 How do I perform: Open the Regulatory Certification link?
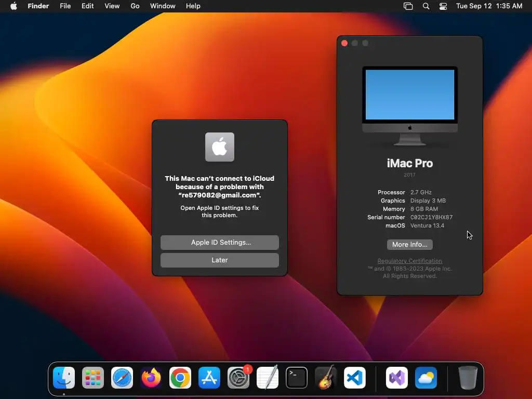410,261
